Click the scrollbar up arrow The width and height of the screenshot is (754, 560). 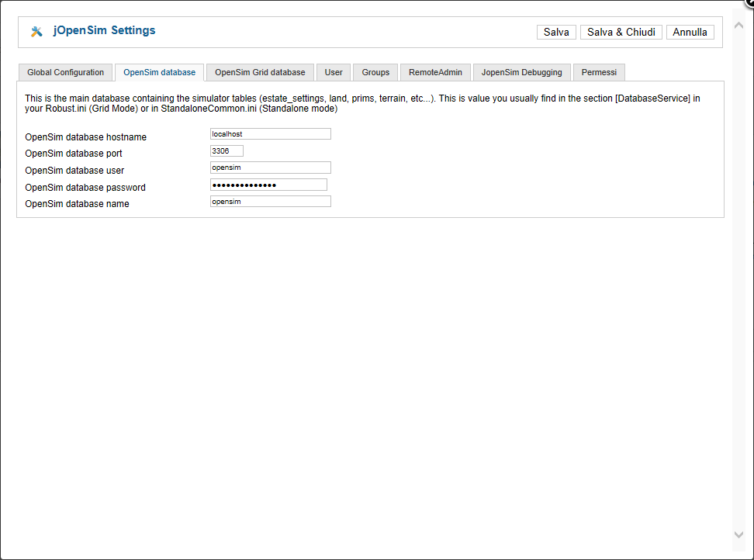(739, 26)
